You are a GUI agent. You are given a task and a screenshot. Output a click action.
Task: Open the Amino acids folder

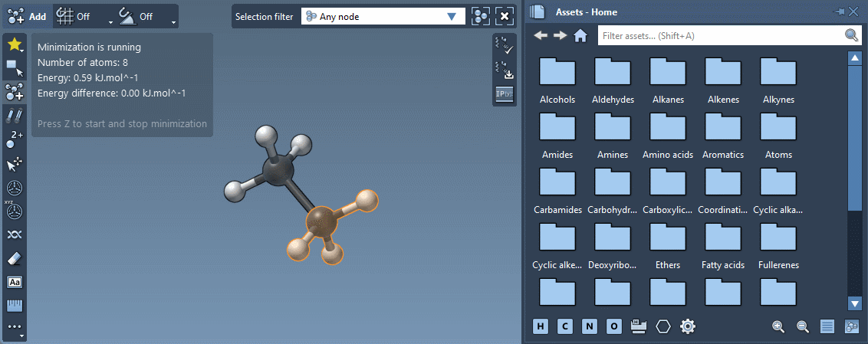tap(668, 135)
